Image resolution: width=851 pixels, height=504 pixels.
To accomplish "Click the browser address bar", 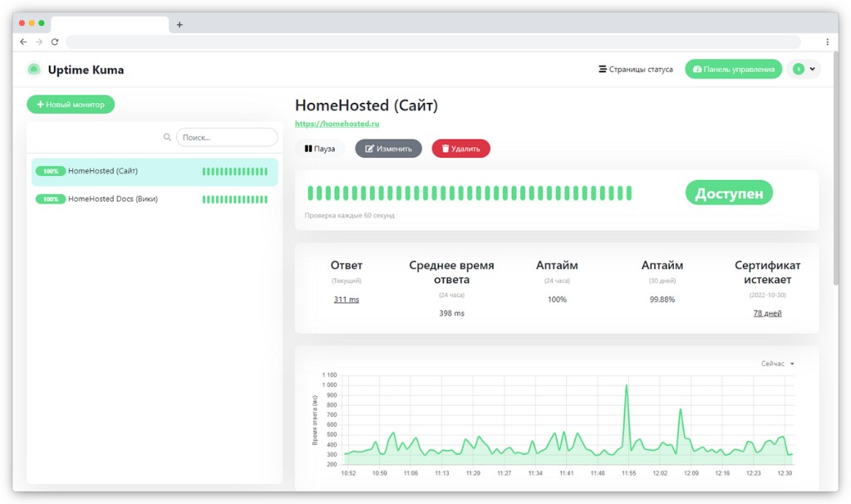I will (x=433, y=42).
